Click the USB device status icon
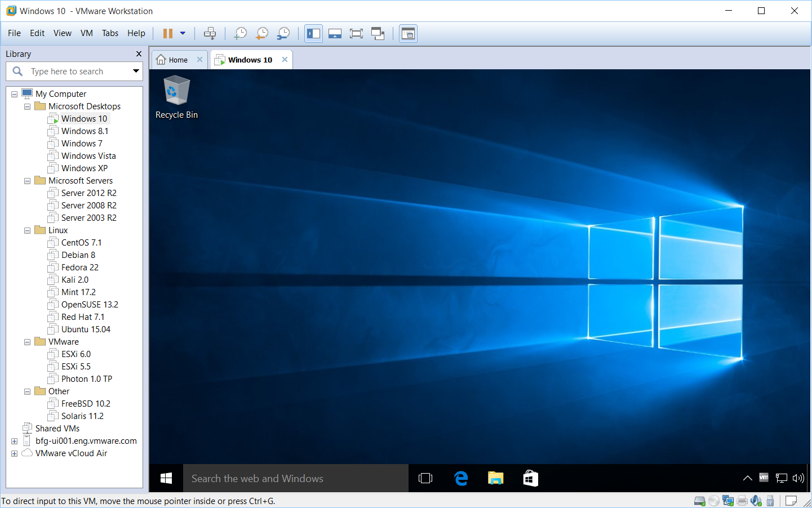Image resolution: width=812 pixels, height=508 pixels. pyautogui.click(x=769, y=501)
